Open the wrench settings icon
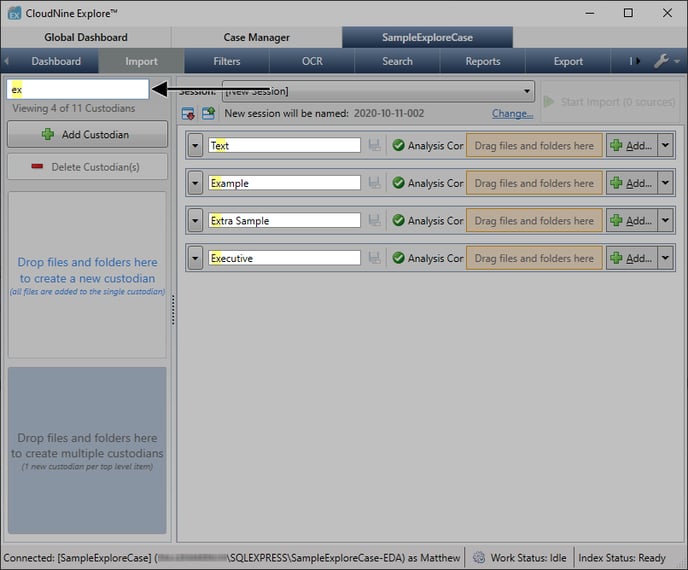This screenshot has height=570, width=688. point(661,61)
